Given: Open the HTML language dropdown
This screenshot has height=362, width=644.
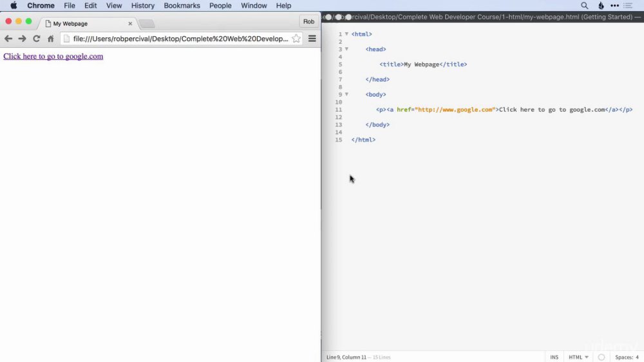Looking at the screenshot, I should (578, 357).
